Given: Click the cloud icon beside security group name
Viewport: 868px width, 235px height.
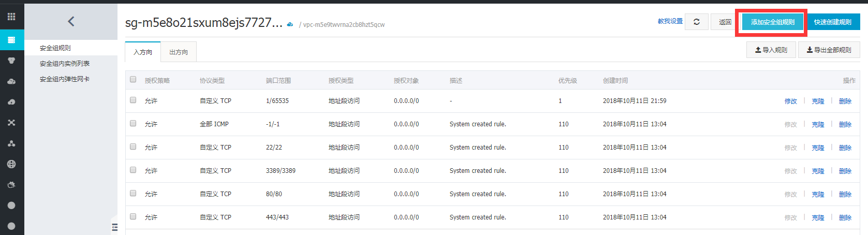Looking at the screenshot, I should coord(290,24).
